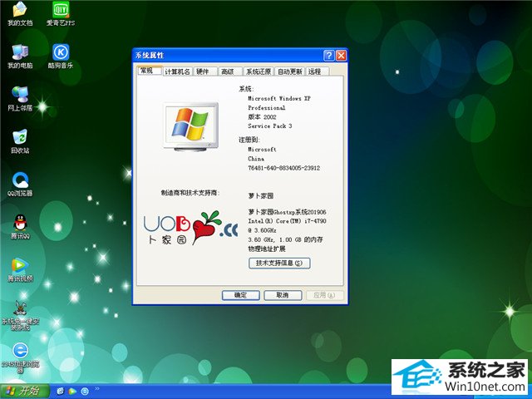The width and height of the screenshot is (532, 399).
Task: Open the 腾讯视频 desktop icon
Action: pos(20,269)
